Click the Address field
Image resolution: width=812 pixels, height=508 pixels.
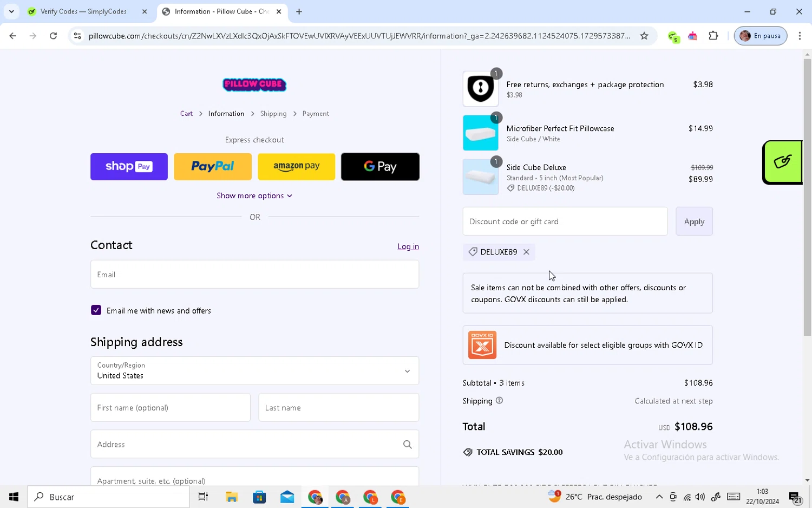(254, 444)
